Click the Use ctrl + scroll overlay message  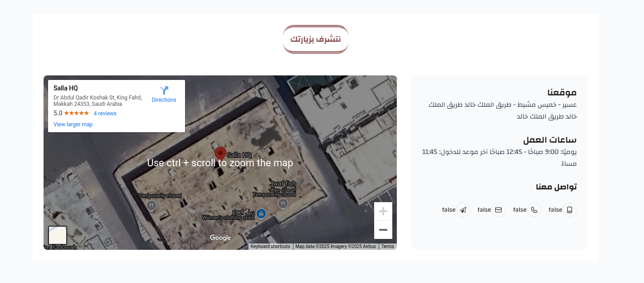(x=220, y=163)
